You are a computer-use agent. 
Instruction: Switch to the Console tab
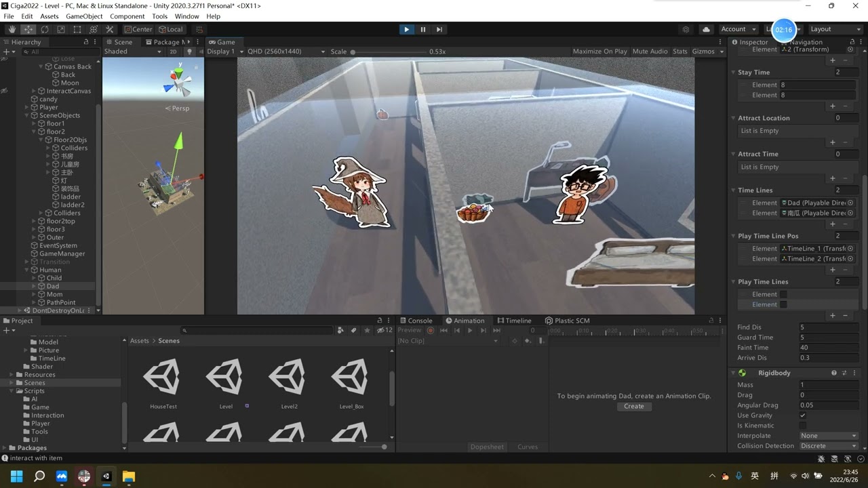[x=416, y=321]
